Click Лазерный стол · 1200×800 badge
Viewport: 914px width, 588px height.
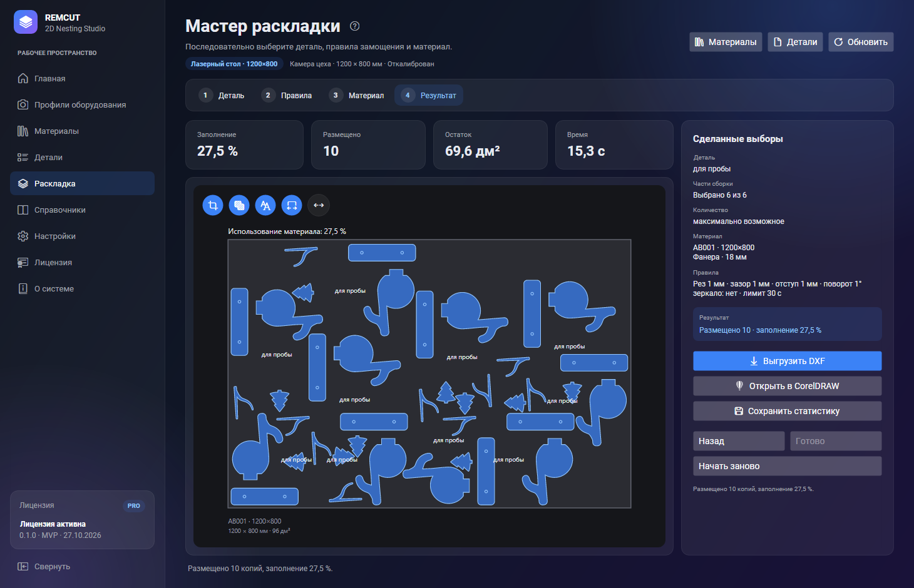click(x=234, y=64)
